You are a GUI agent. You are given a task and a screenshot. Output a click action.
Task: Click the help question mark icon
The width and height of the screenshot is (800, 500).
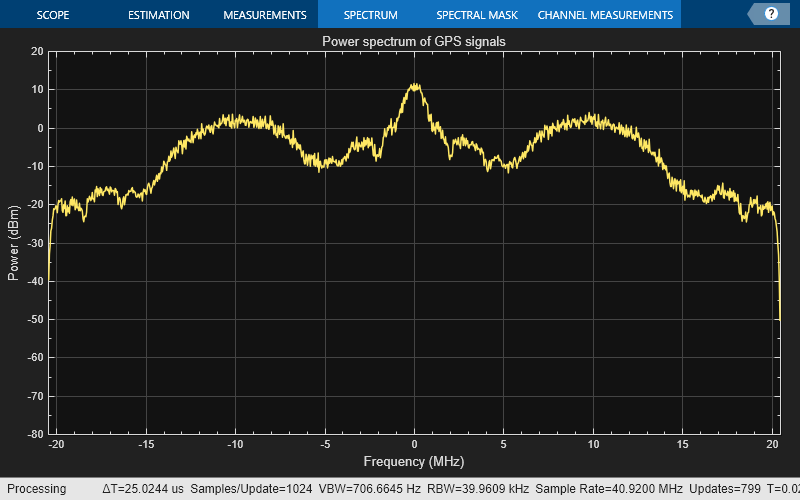click(771, 14)
